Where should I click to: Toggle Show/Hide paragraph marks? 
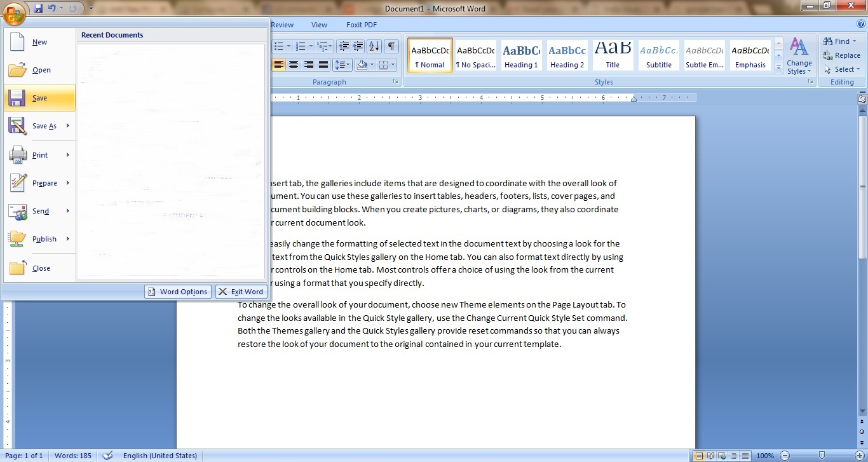click(391, 46)
